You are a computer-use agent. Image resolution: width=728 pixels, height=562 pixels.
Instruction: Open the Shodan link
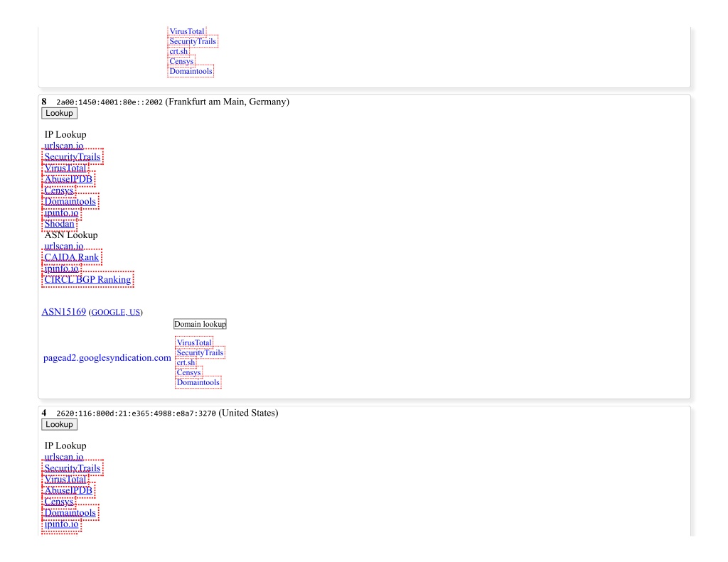59,224
